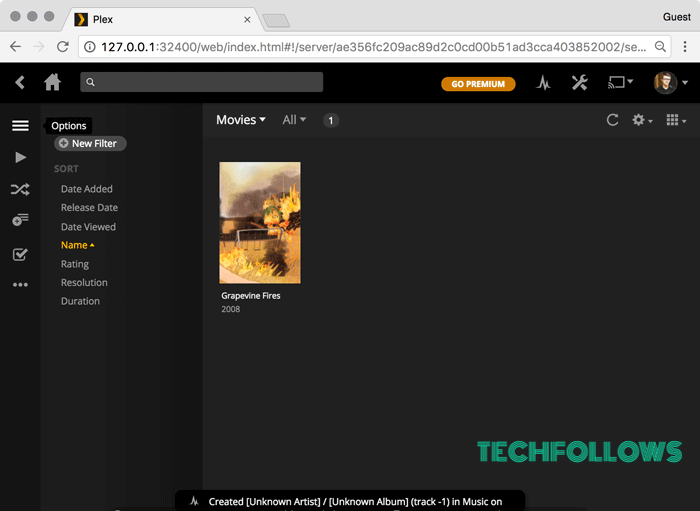
Task: Click the browser forward arrow
Action: pos(39,47)
